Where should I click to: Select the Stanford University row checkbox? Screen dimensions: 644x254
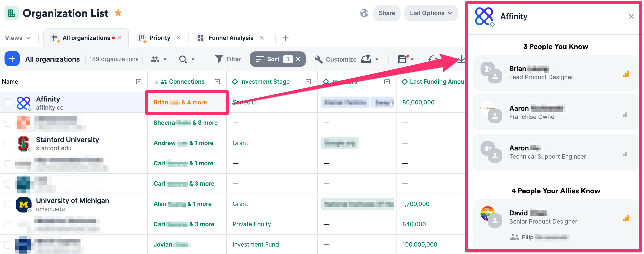7,143
